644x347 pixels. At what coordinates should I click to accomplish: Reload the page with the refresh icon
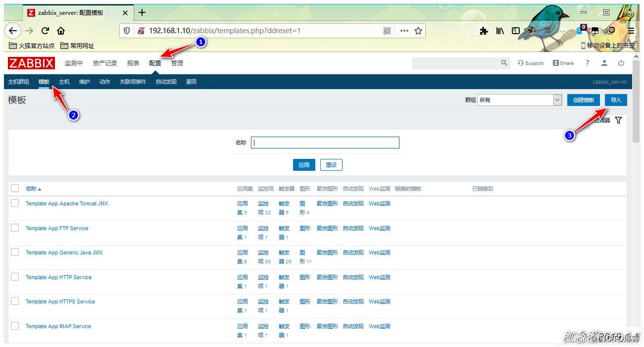pos(45,31)
